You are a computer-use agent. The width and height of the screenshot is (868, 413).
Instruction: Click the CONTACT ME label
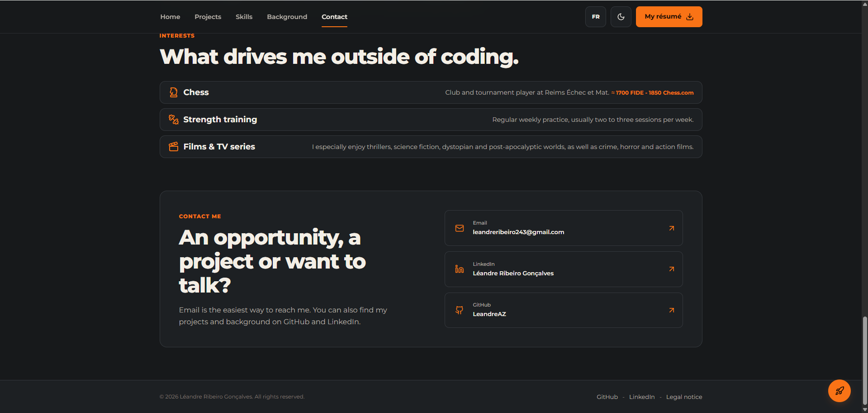pyautogui.click(x=200, y=216)
